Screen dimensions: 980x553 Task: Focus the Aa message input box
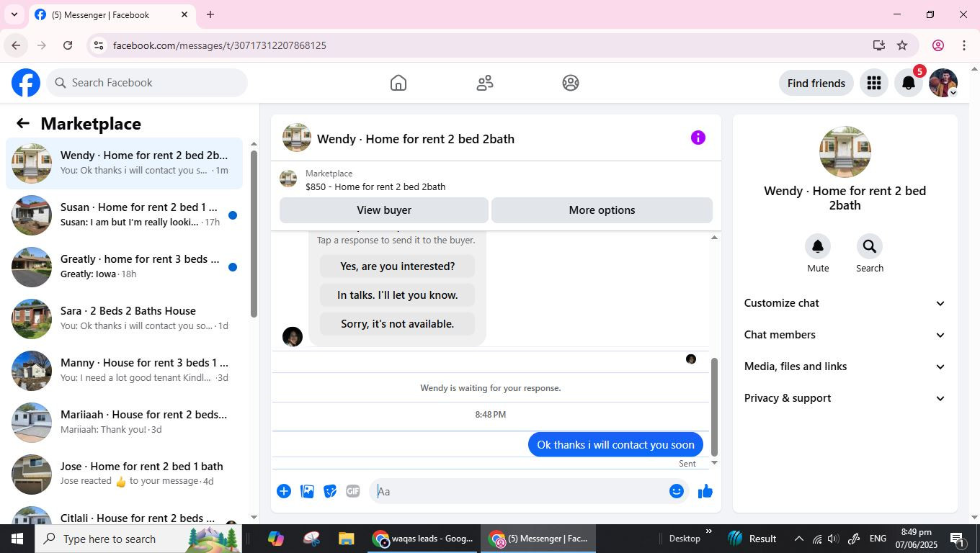coord(519,491)
